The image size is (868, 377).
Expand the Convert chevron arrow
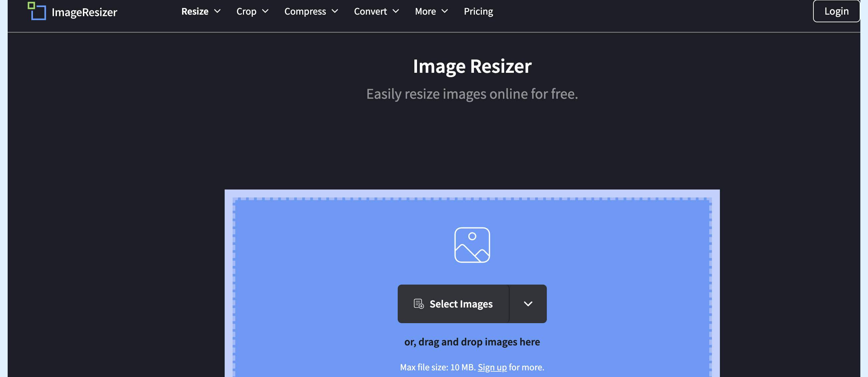pyautogui.click(x=396, y=11)
